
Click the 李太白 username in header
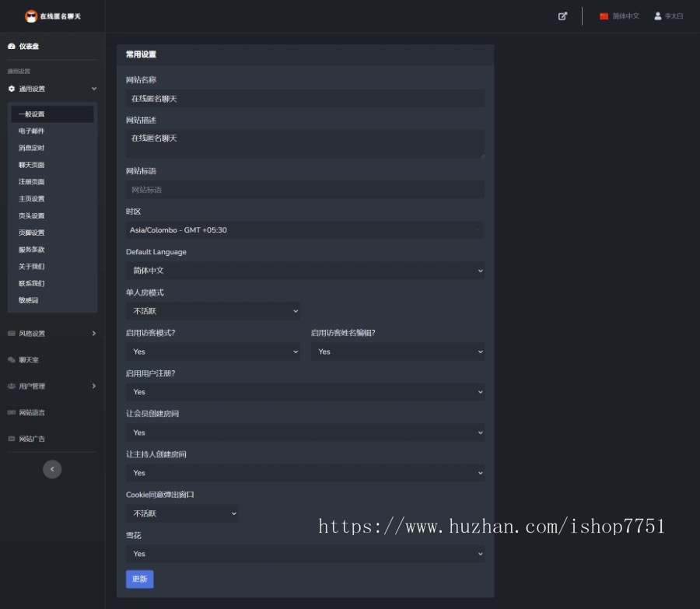point(674,16)
